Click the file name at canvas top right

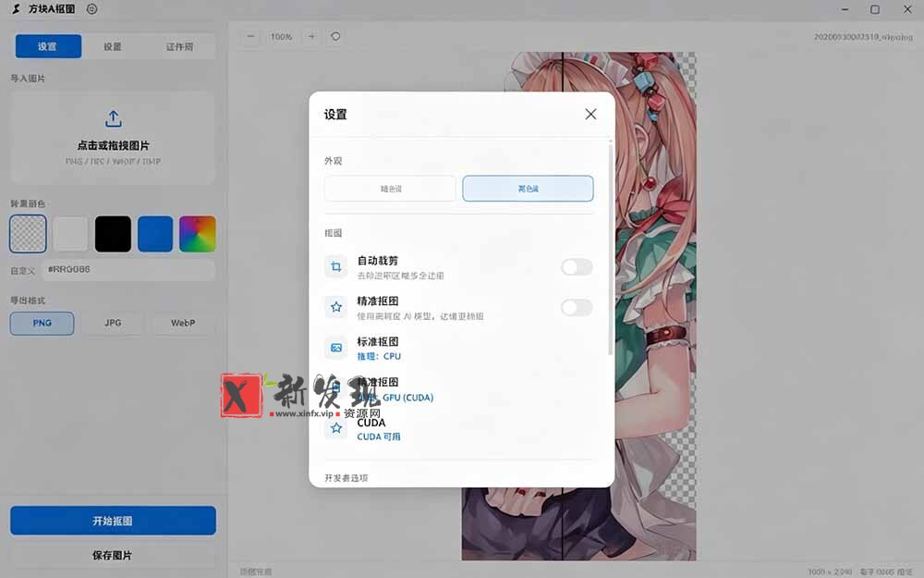click(x=863, y=37)
